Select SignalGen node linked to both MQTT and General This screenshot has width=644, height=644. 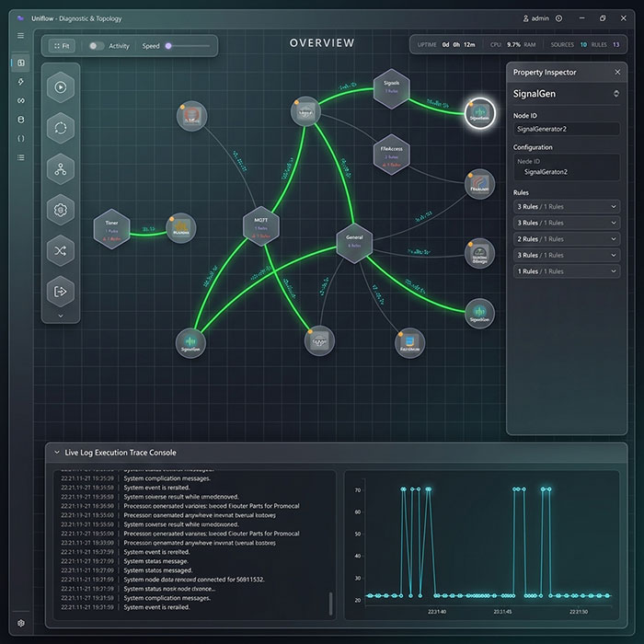(190, 343)
